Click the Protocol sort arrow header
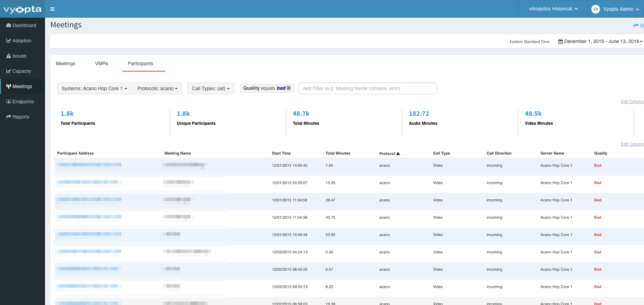Screen dimensions: 644x305 (390, 154)
